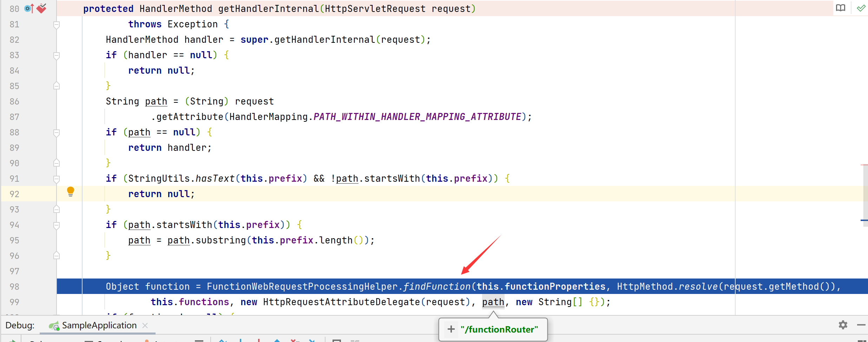Click FunctionWebRequestProcessingHelper class name on line 98
Viewport: 868px width, 342px height.
[302, 287]
